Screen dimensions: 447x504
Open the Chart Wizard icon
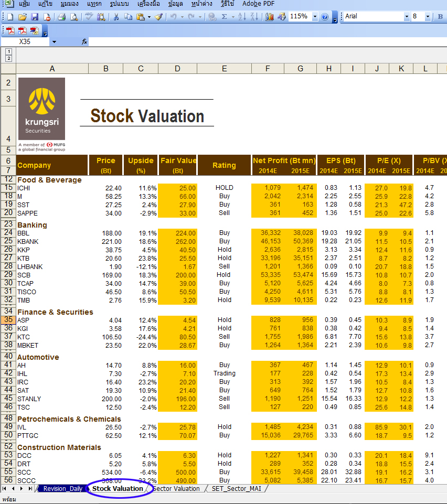[x=270, y=17]
